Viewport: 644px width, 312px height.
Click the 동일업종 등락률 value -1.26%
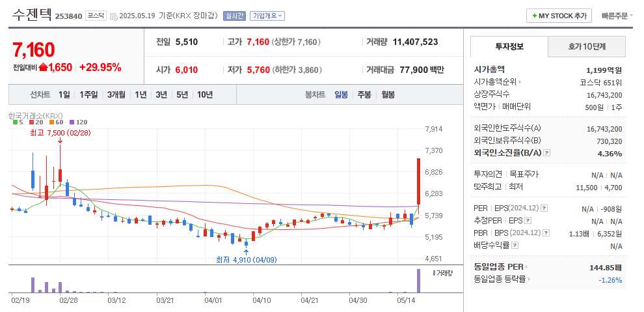click(x=610, y=280)
